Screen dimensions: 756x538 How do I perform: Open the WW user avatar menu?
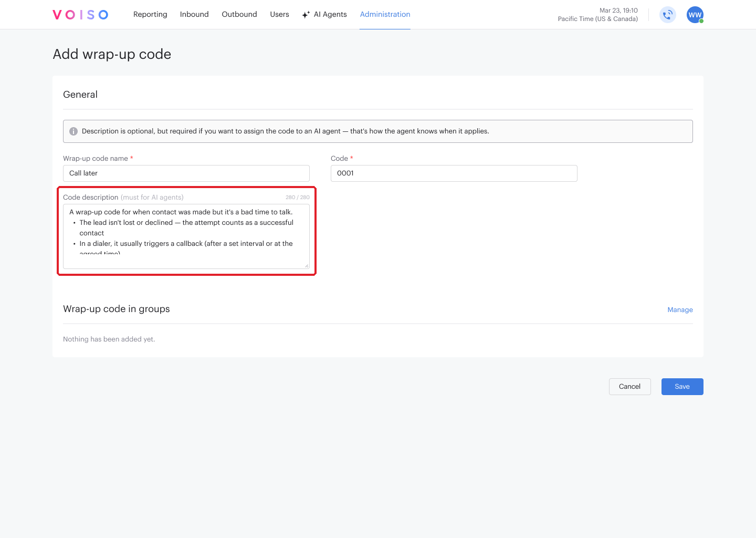pos(695,15)
